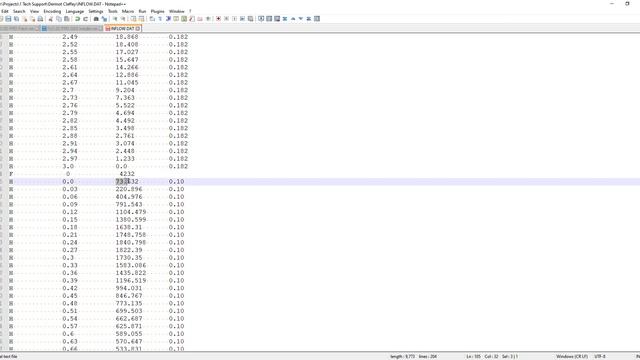Click the value 791.543
640x360 pixels.
pos(129,204)
